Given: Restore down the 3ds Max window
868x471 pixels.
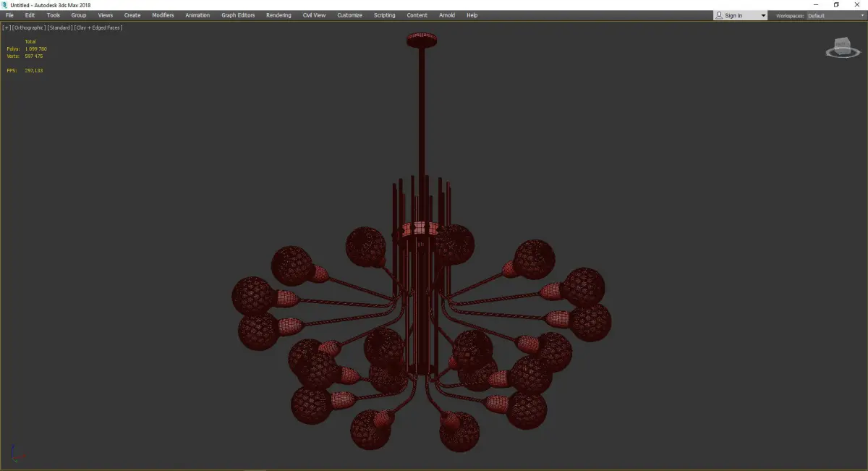Looking at the screenshot, I should point(836,5).
